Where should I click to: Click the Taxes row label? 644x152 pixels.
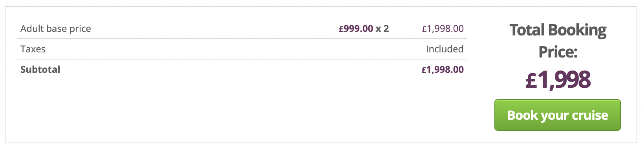coord(33,49)
